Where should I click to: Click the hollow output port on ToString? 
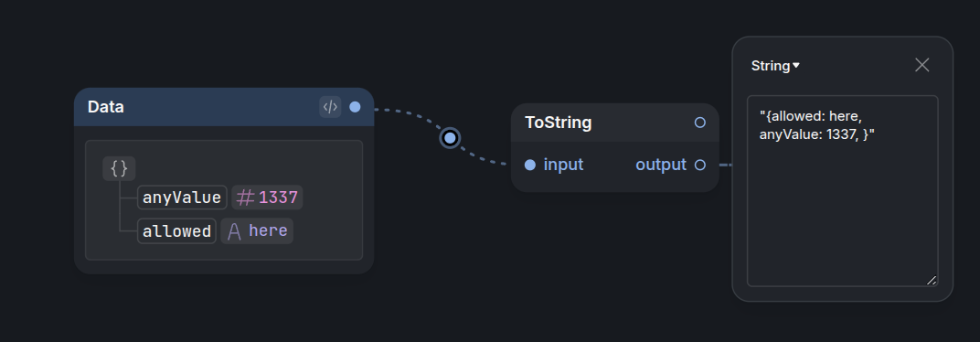(700, 166)
